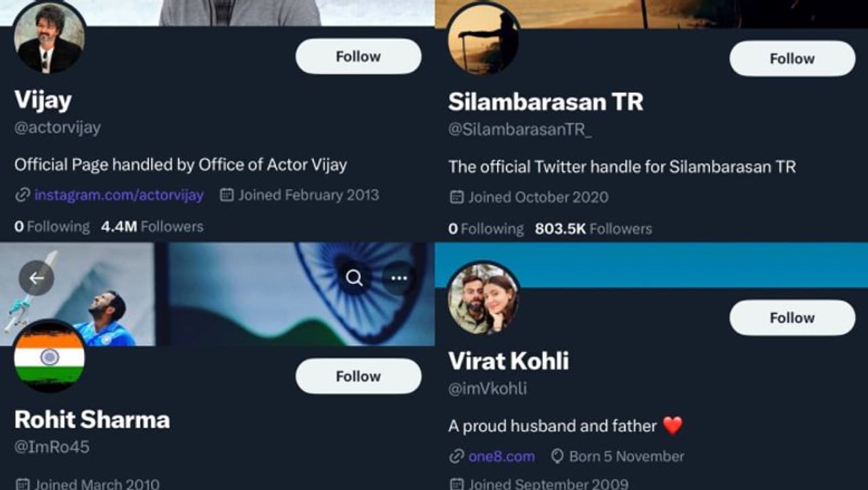Viewport: 868px width, 490px height.
Task: Open Rohit Sharma's Indian flag avatar
Action: (x=50, y=356)
